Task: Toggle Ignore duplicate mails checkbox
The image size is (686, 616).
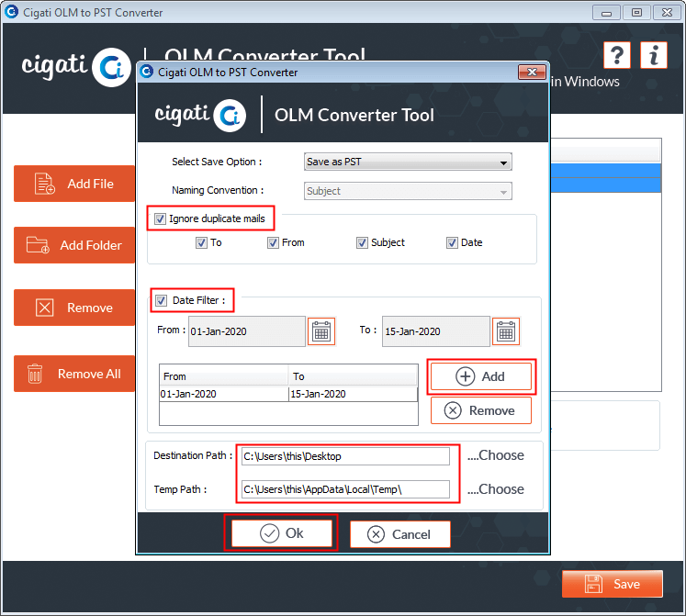Action: click(x=160, y=218)
